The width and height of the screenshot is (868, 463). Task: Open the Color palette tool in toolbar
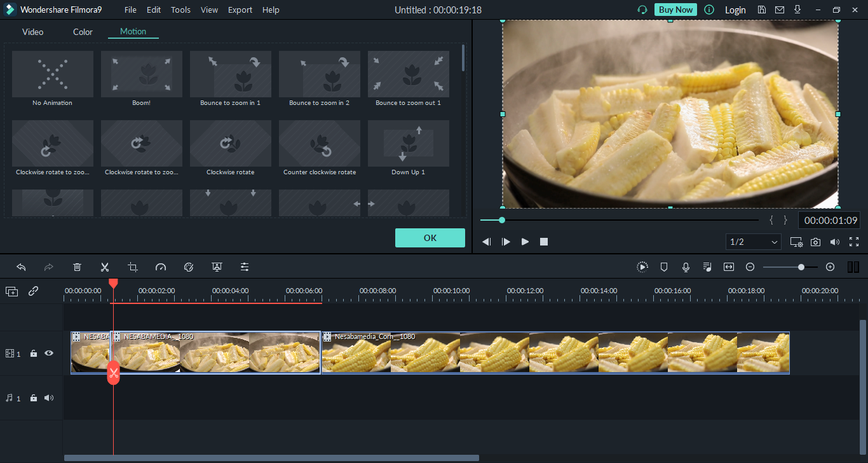[x=189, y=267]
